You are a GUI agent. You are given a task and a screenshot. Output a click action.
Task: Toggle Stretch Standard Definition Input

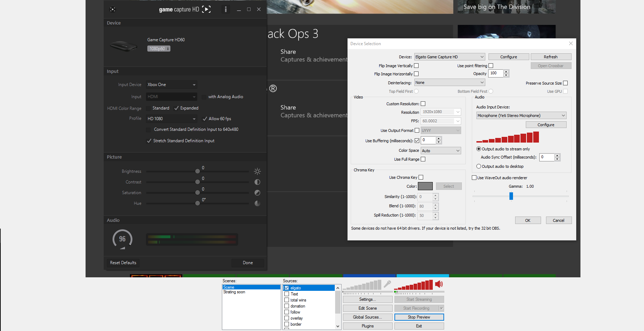click(x=149, y=141)
